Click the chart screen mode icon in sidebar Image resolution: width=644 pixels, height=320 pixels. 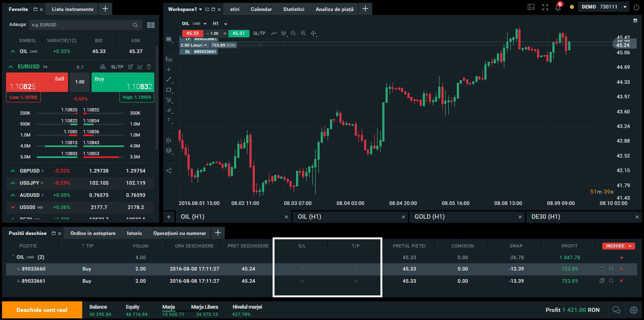(169, 39)
